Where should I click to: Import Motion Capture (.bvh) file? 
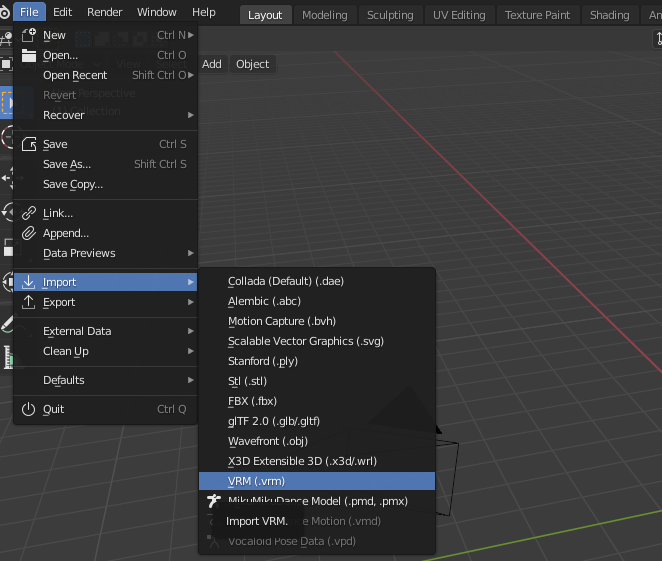(317, 321)
